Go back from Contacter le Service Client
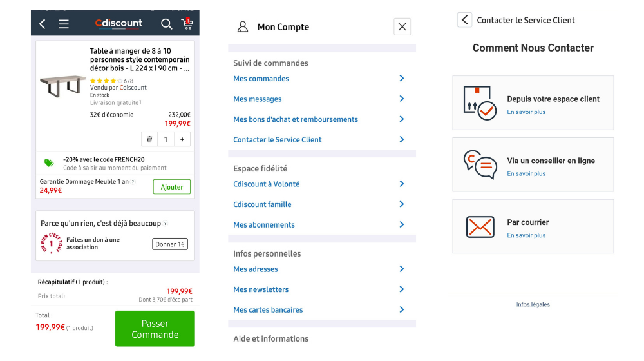 pyautogui.click(x=464, y=20)
